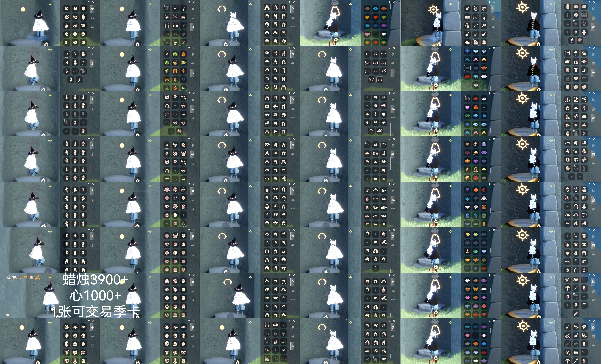Choose the heart cushion prop icon
The image size is (601, 364).
pos(576,79)
